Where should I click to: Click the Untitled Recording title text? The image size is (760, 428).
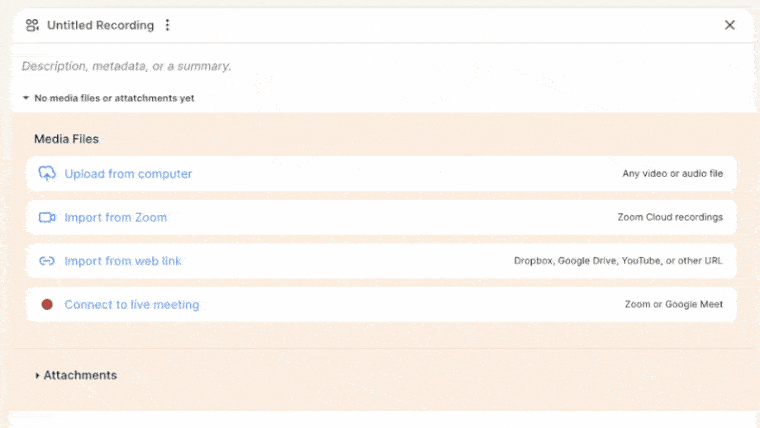point(100,25)
